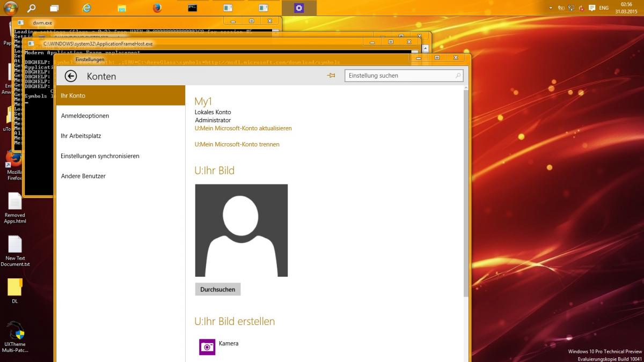Open the Action Center notifications icon
The image size is (644, 362).
[592, 8]
